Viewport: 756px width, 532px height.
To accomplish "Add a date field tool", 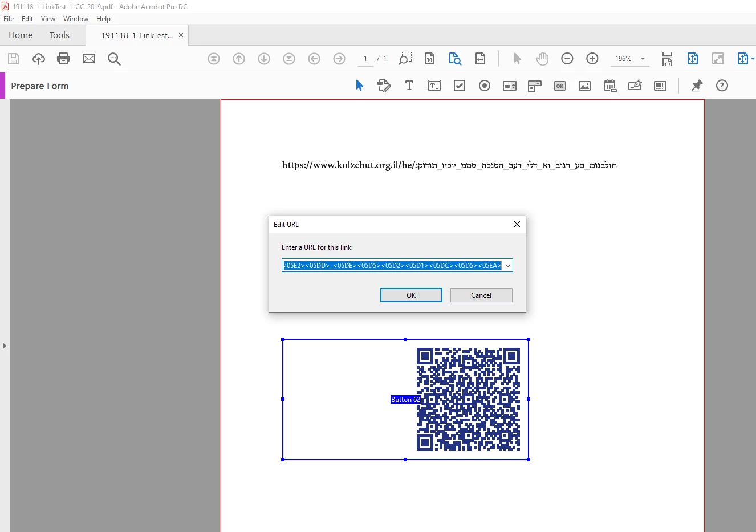I will point(610,86).
